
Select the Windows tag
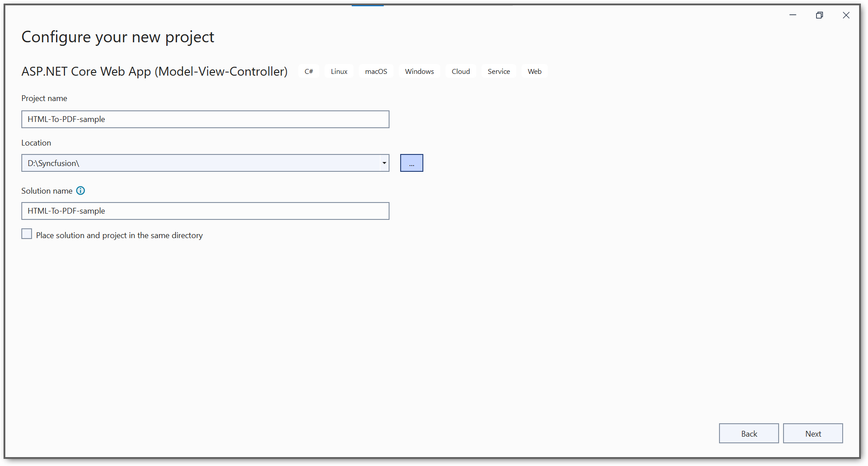tap(419, 72)
